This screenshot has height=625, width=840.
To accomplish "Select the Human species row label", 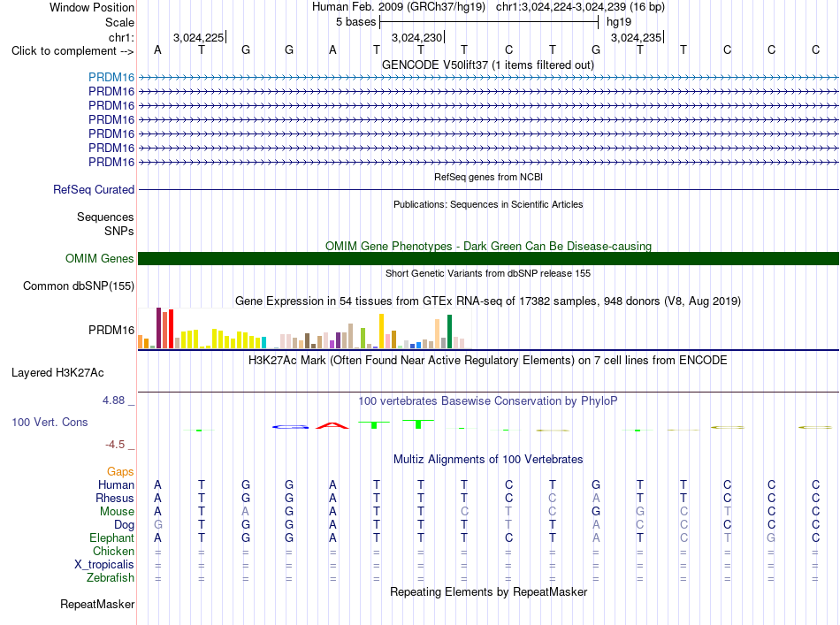I will 116,484.
